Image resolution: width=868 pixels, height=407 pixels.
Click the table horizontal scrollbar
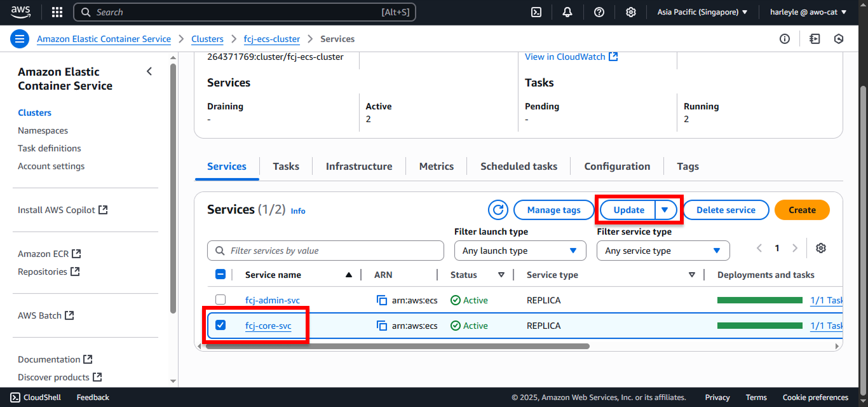397,346
